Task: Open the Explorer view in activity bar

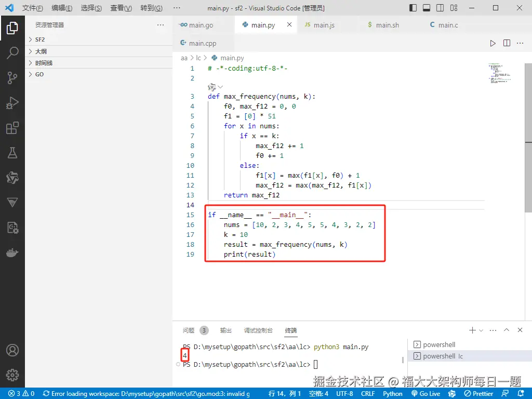Action: 12,28
